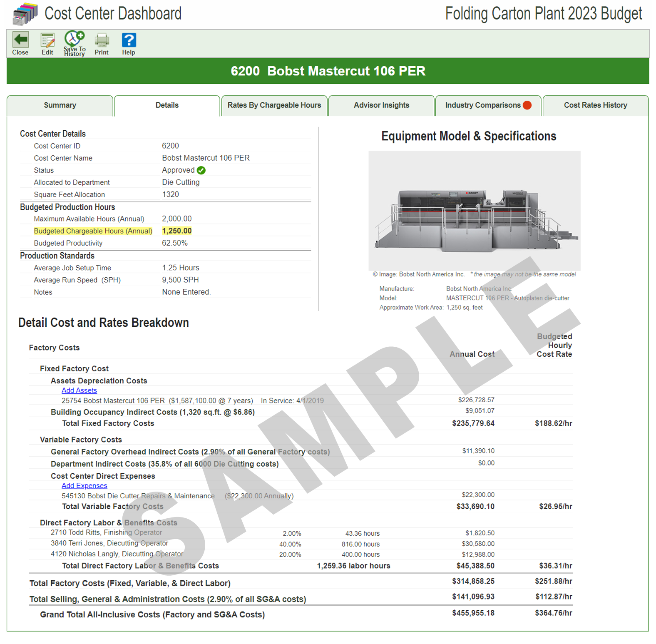Click SG&A cost rate $112.87/hr
Image resolution: width=656 pixels, height=644 pixels.
click(x=553, y=597)
